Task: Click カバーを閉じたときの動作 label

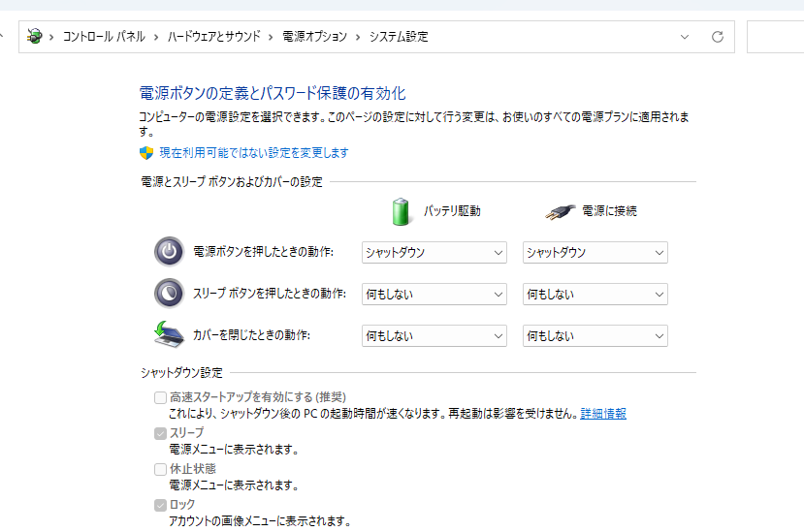Action: click(x=251, y=334)
